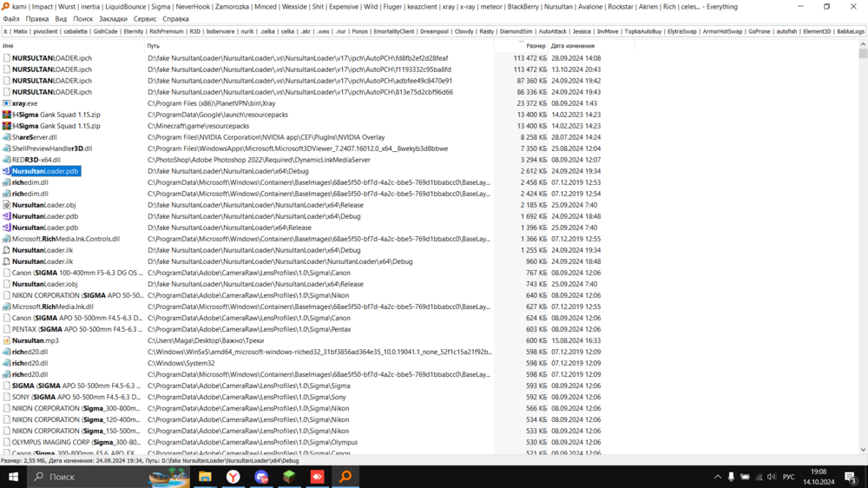Sort results by Дата изменения column header
This screenshot has width=868, height=488.
click(x=591, y=46)
